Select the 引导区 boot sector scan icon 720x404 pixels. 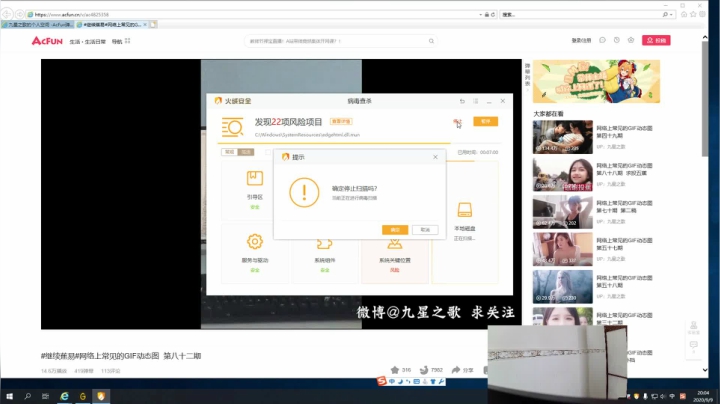pos(255,178)
